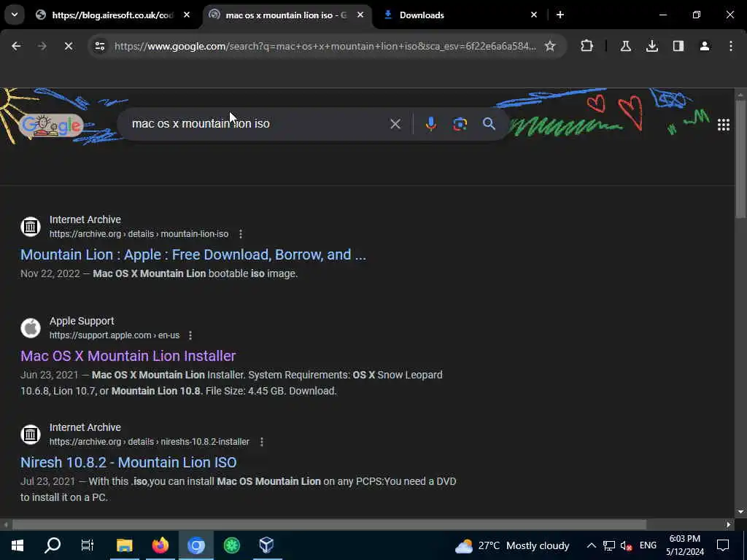The height and width of the screenshot is (560, 747).
Task: Search by image with Google Lens
Action: point(460,124)
